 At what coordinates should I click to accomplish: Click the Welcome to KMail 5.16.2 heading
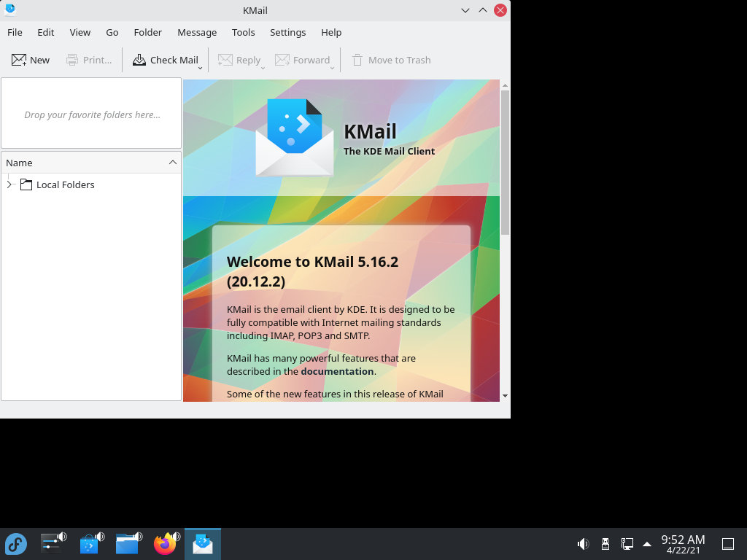312,271
